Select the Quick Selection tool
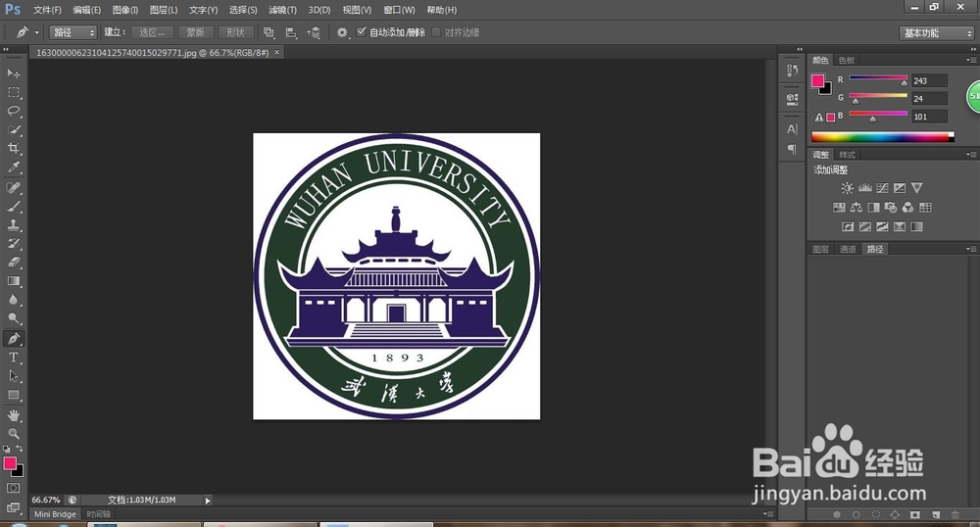This screenshot has width=980, height=527. 13,130
